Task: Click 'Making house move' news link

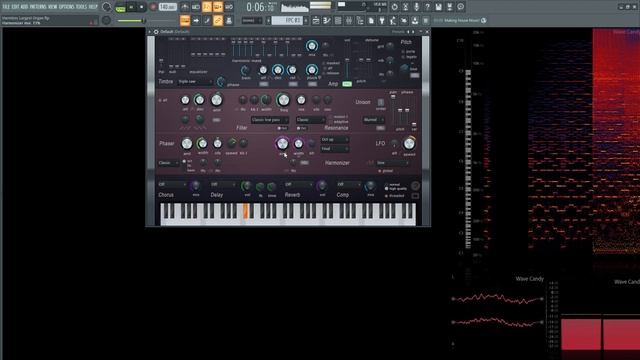Action: coord(461,20)
